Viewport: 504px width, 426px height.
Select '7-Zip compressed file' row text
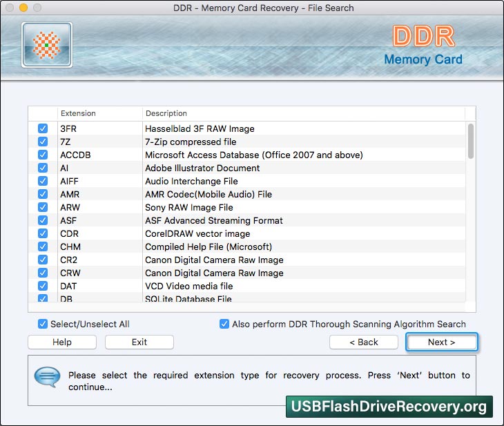(191, 142)
